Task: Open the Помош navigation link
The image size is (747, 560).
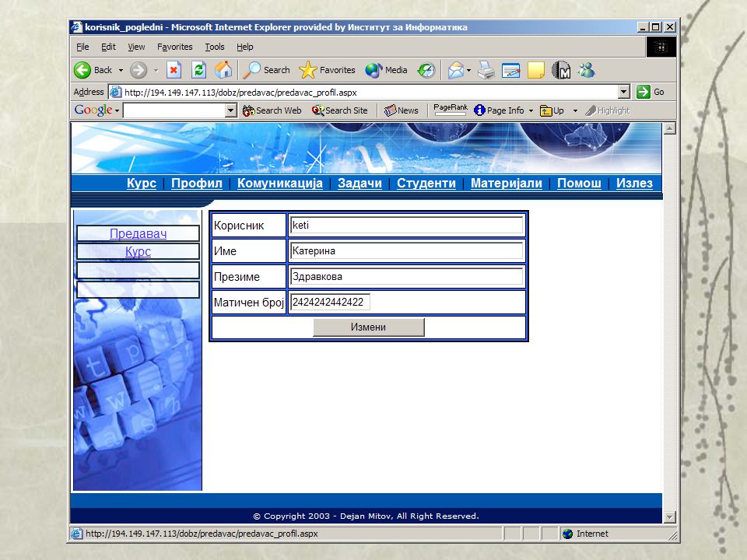Action: 579,183
